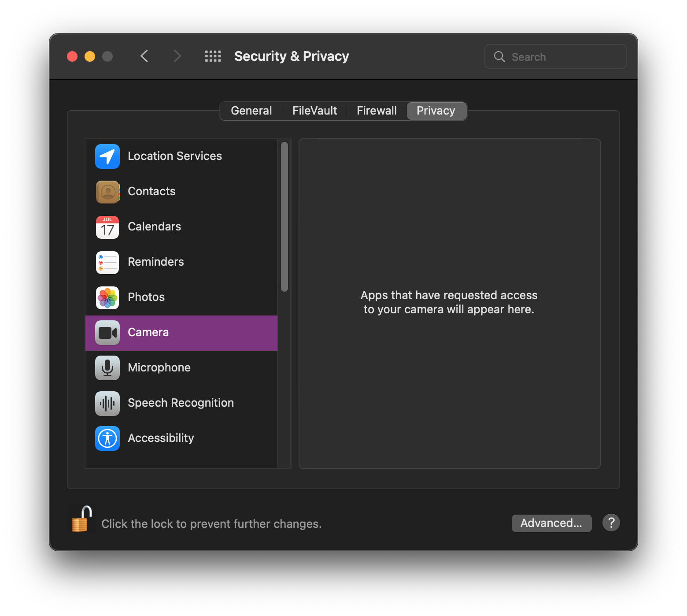The height and width of the screenshot is (616, 687).
Task: Click the Microphone icon
Action: tap(107, 368)
